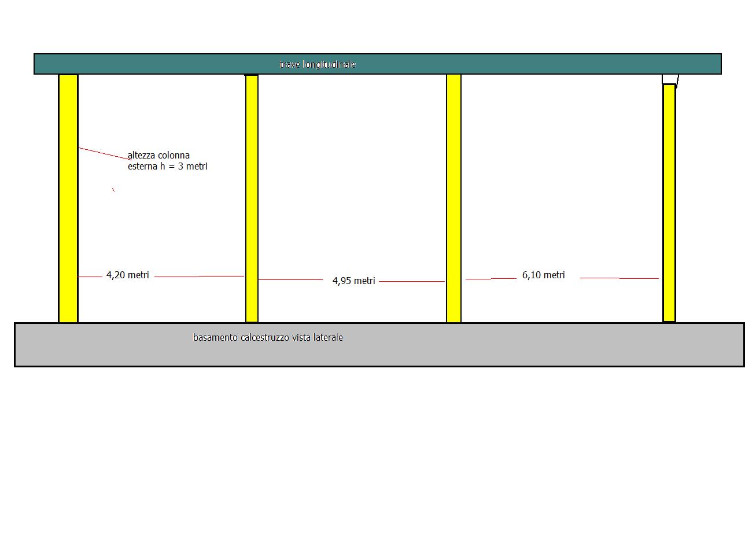Image resolution: width=745 pixels, height=560 pixels.
Task: Click the red leader line to the height label
Action: 103,153
